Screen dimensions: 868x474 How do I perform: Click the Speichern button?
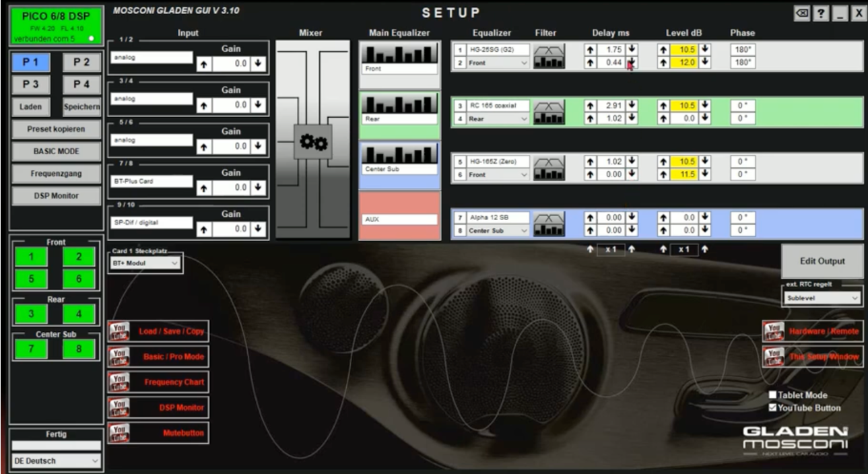pyautogui.click(x=82, y=106)
